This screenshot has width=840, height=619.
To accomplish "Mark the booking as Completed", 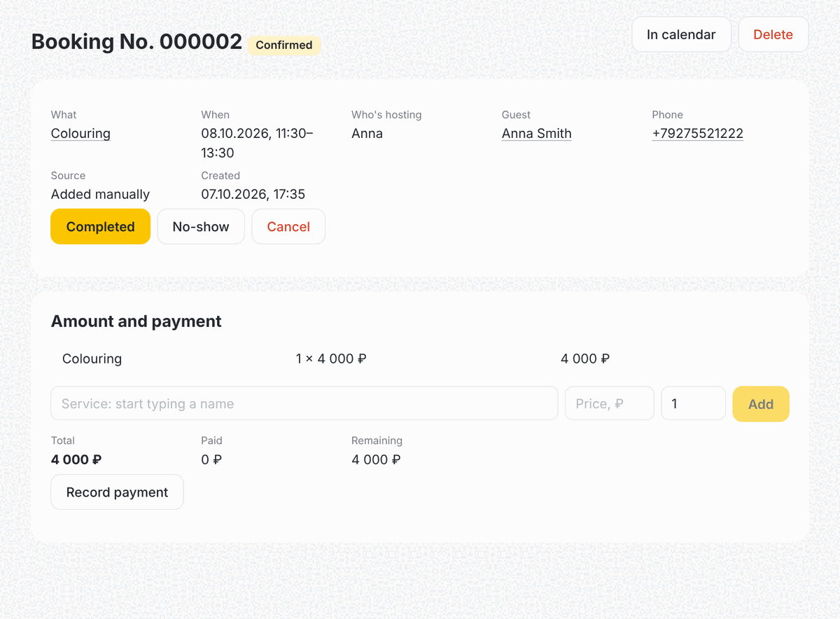I will (x=100, y=226).
